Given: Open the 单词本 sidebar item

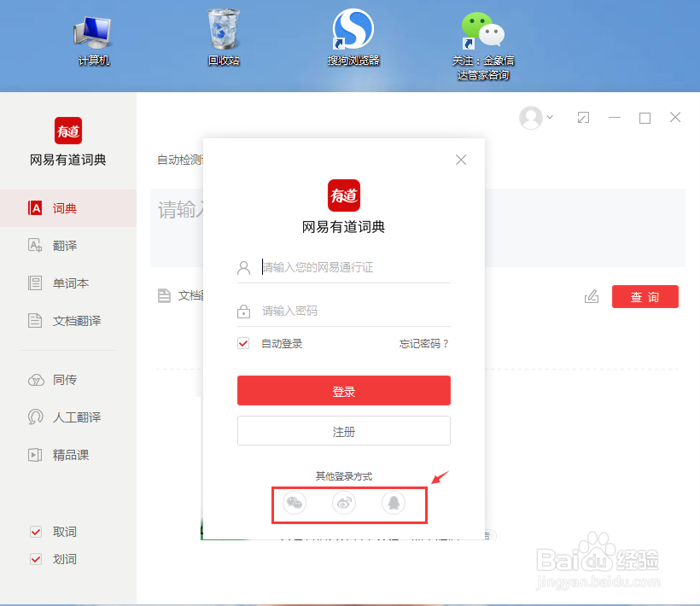Looking at the screenshot, I should tap(68, 283).
